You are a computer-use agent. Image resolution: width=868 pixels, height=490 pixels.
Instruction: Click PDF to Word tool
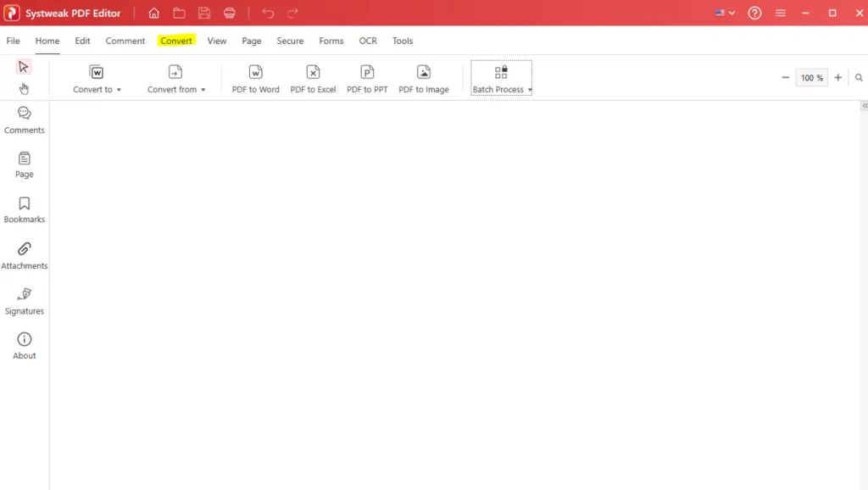[256, 79]
